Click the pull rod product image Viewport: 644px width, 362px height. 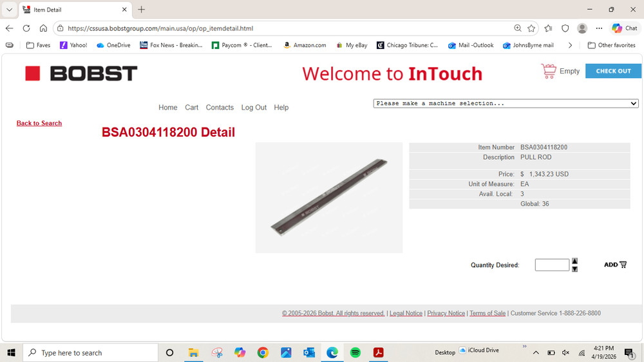[x=329, y=198]
